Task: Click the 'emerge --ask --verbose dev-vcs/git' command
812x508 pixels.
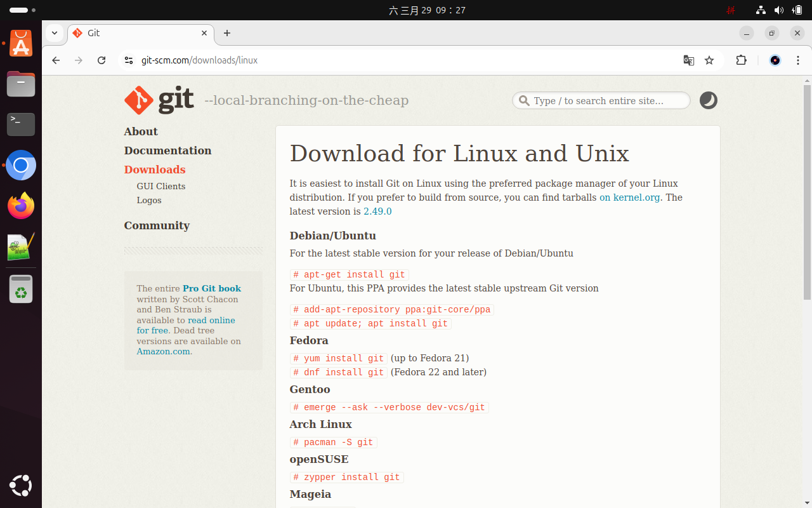Action: tap(390, 407)
